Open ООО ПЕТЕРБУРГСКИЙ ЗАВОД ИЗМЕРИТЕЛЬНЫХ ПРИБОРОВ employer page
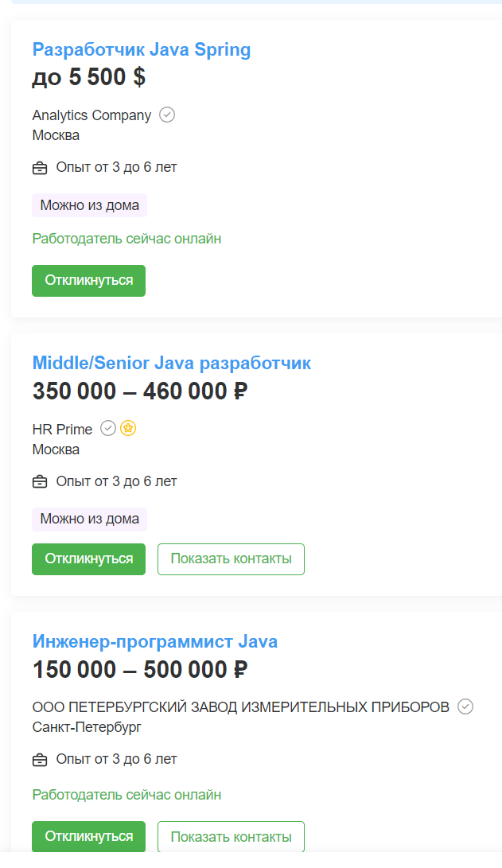502x868 pixels. pyautogui.click(x=241, y=707)
